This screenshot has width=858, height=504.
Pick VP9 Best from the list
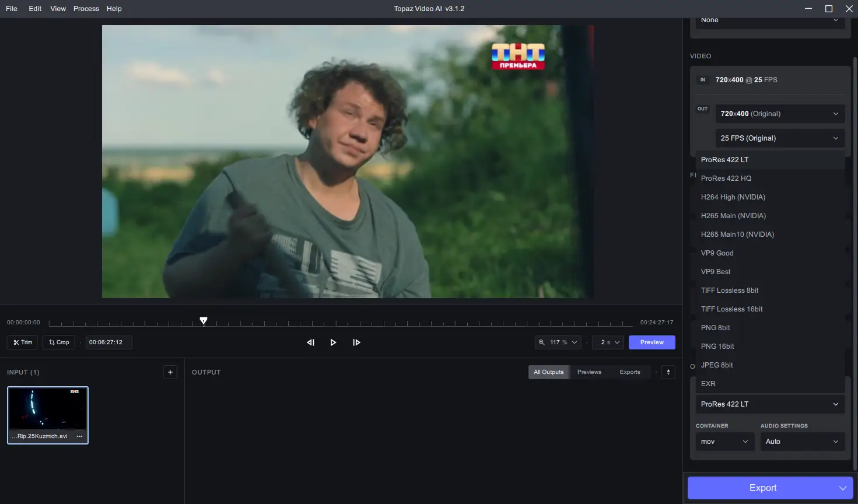[x=770, y=272]
